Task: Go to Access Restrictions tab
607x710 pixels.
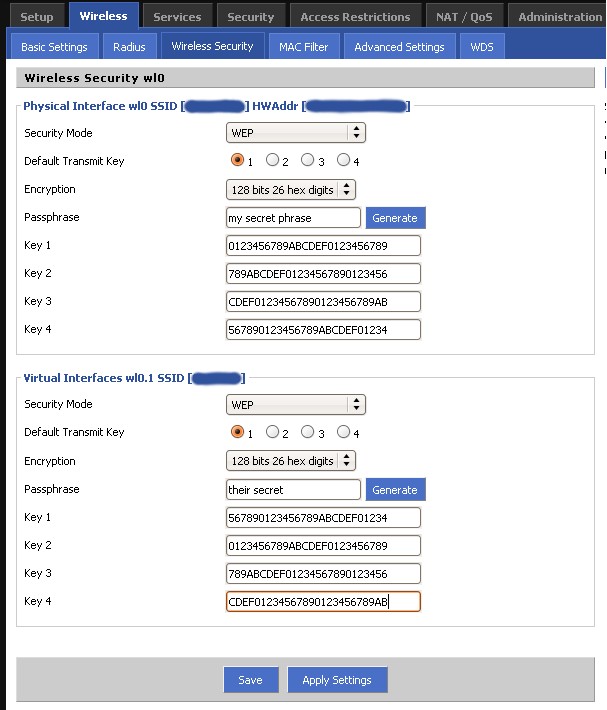Action: coord(355,17)
